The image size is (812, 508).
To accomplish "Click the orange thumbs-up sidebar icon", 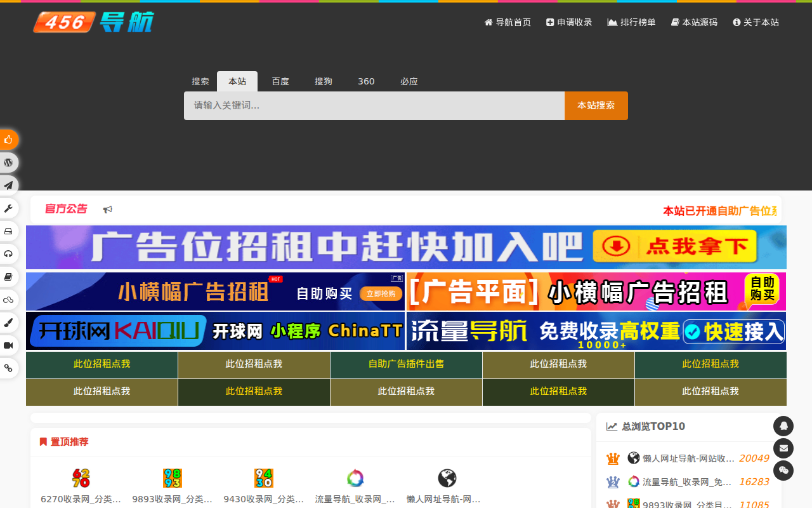I will click(8, 140).
